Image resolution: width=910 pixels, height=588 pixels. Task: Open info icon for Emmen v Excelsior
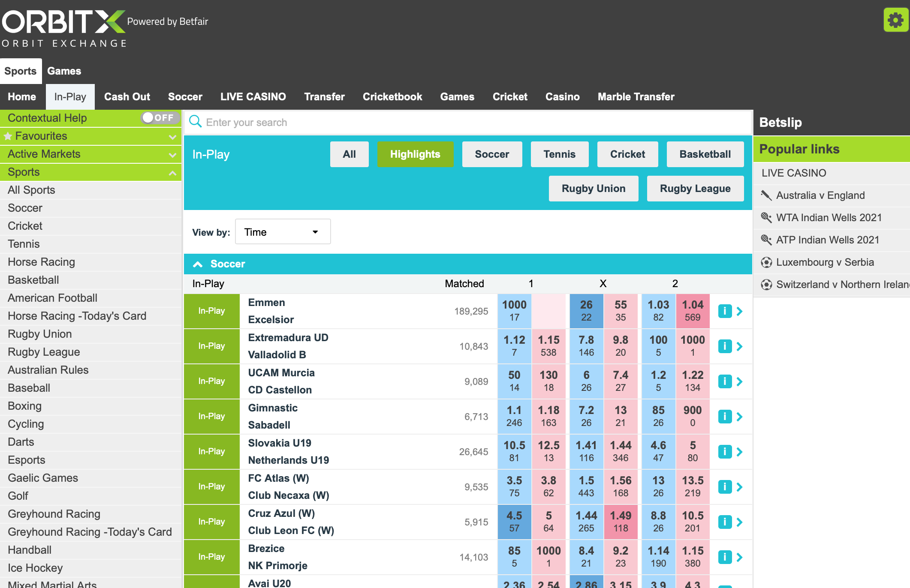click(725, 311)
